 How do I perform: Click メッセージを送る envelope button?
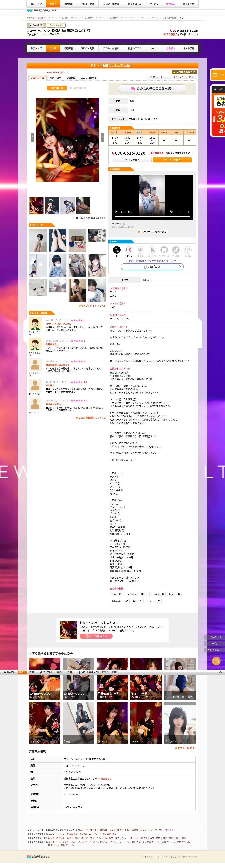pyautogui.click(x=184, y=77)
